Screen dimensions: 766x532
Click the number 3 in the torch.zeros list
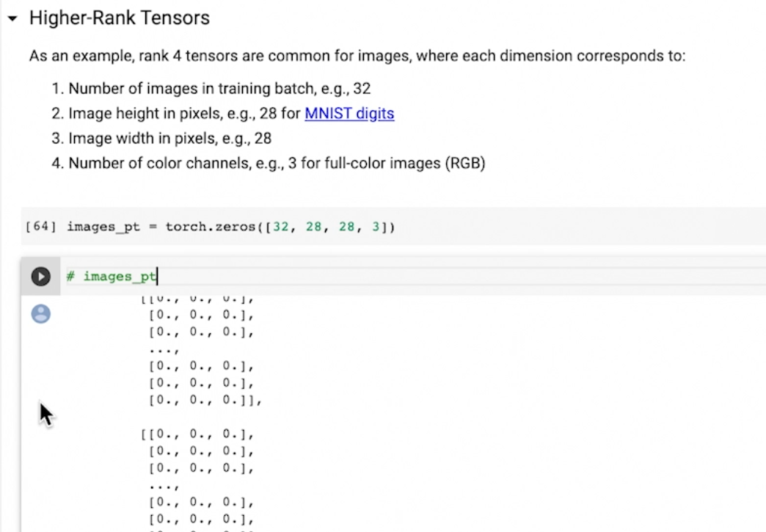tap(374, 227)
